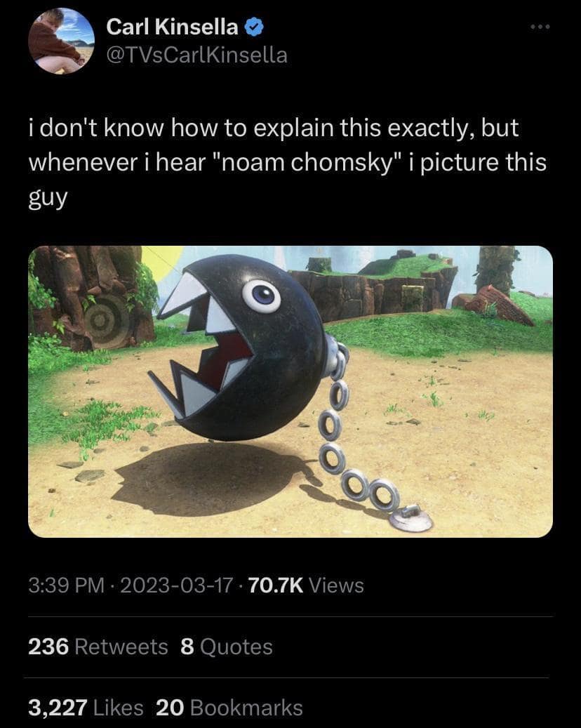The width and height of the screenshot is (581, 728).
Task: Open the three-dot more options menu
Action: [540, 27]
